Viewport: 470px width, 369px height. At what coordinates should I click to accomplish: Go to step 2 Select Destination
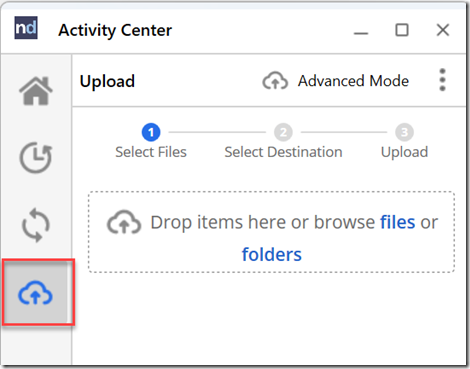point(283,142)
